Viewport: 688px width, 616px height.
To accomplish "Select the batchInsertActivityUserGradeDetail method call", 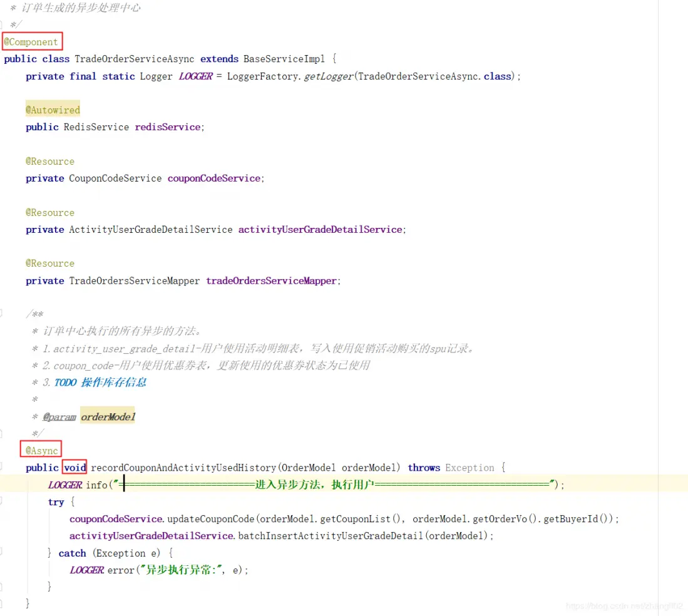I will point(331,536).
